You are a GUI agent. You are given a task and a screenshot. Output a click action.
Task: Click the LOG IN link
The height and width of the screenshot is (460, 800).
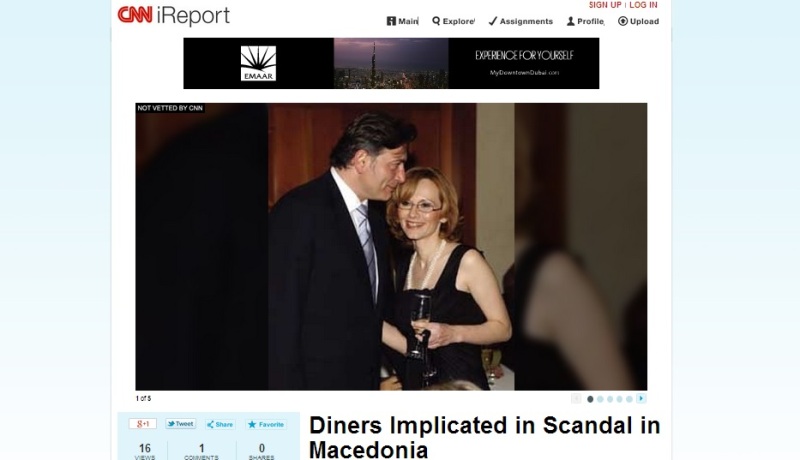pyautogui.click(x=643, y=5)
